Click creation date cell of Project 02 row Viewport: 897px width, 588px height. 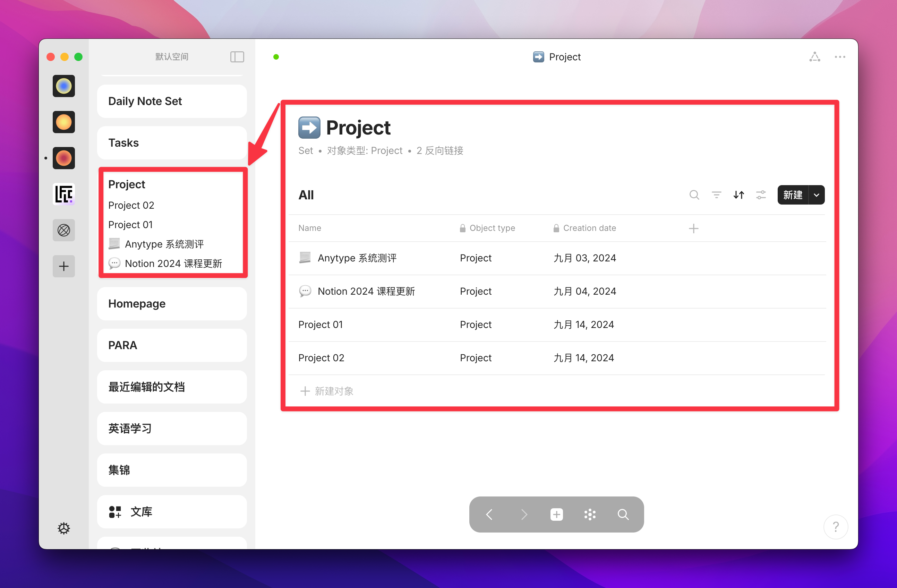(583, 357)
